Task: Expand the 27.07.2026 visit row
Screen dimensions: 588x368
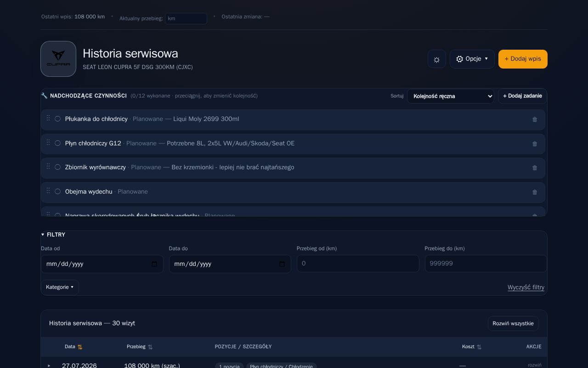Action: pyautogui.click(x=49, y=366)
